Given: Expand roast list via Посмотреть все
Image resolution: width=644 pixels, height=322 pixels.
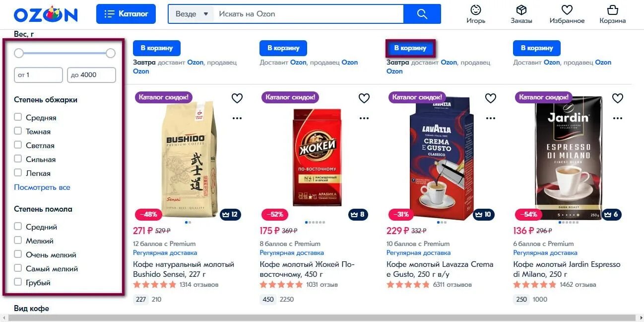Looking at the screenshot, I should (x=42, y=187).
